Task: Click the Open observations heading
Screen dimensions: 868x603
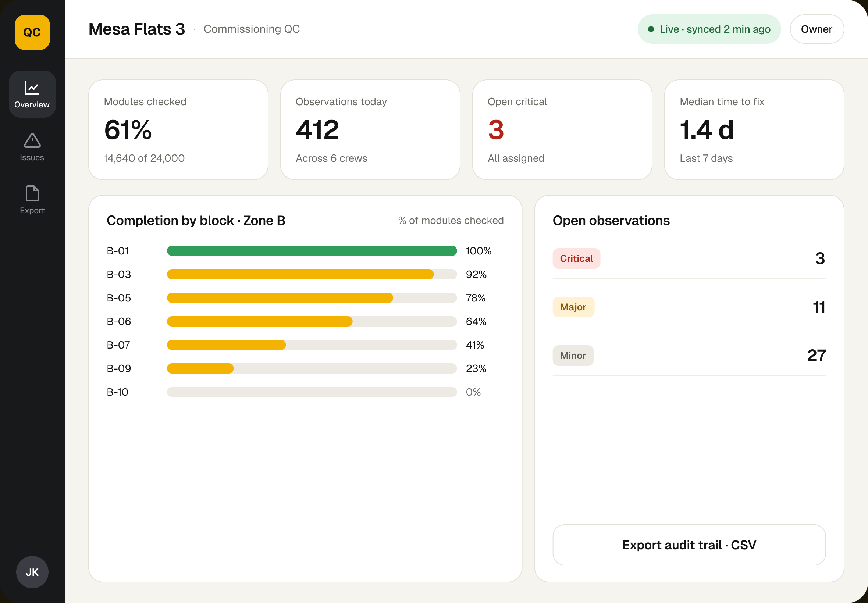Action: coord(611,221)
